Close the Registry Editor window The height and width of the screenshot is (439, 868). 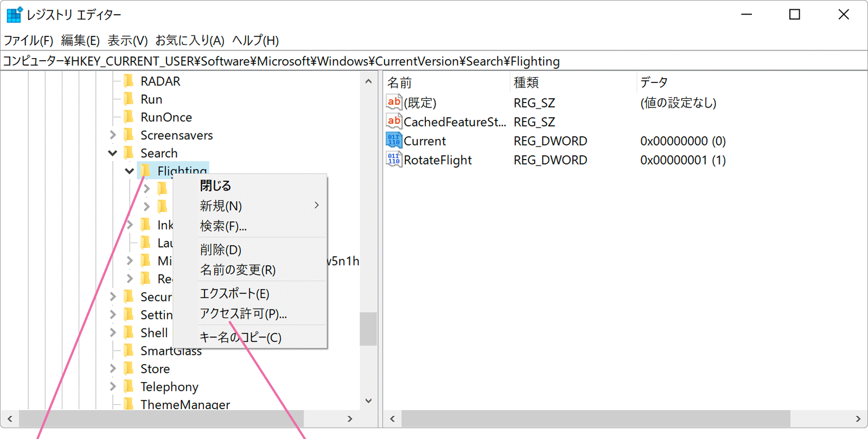point(844,15)
